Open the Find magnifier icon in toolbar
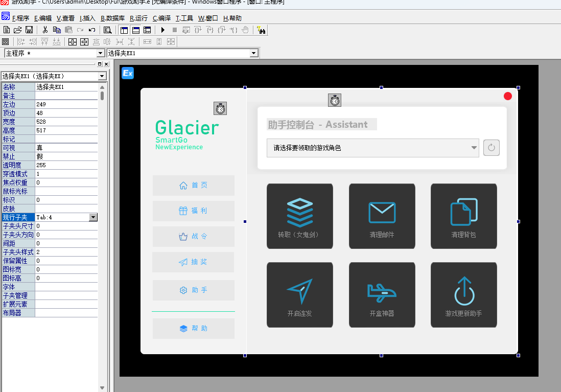This screenshot has height=392, width=561. point(107,30)
